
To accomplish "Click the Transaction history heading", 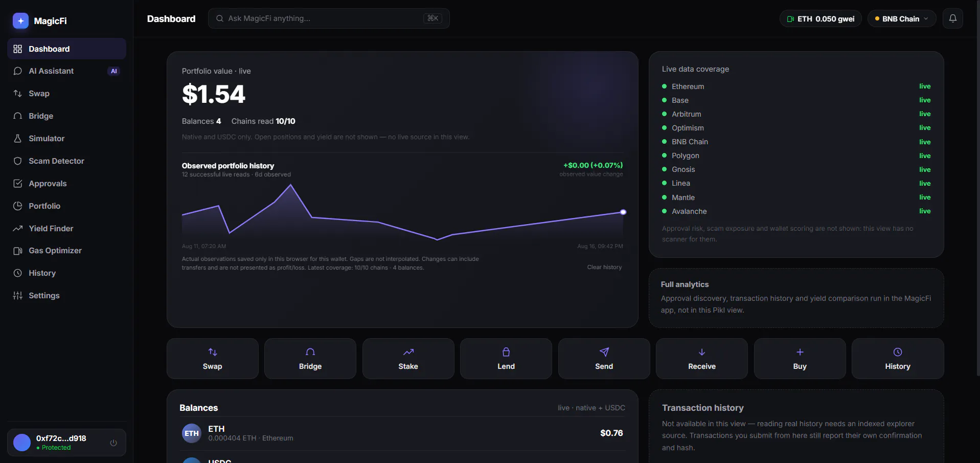I will [703, 408].
